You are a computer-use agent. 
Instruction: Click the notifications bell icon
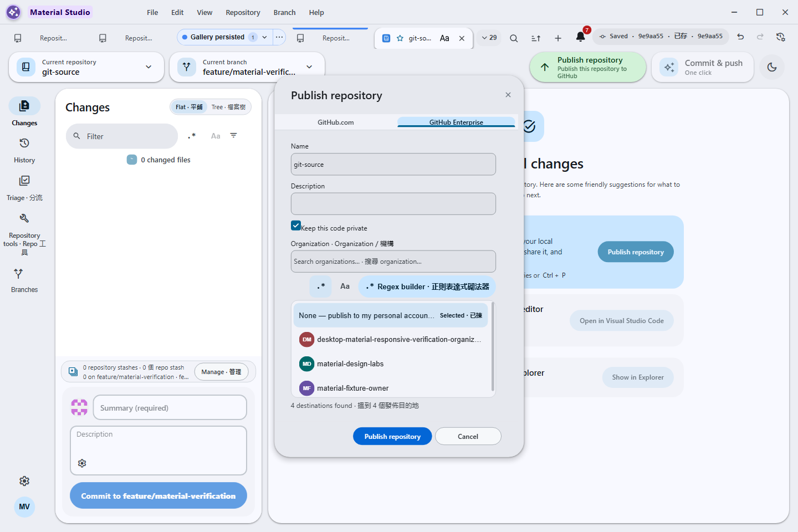580,37
